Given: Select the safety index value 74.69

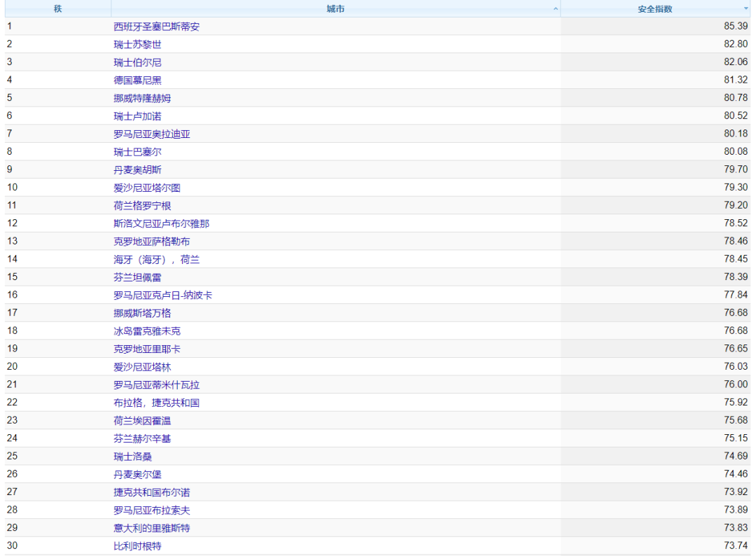Looking at the screenshot, I should [736, 456].
